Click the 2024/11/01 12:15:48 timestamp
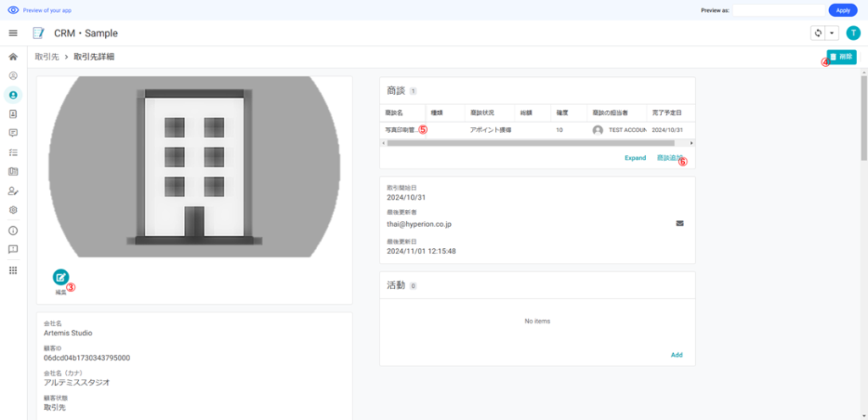This screenshot has height=420, width=868. [x=421, y=251]
